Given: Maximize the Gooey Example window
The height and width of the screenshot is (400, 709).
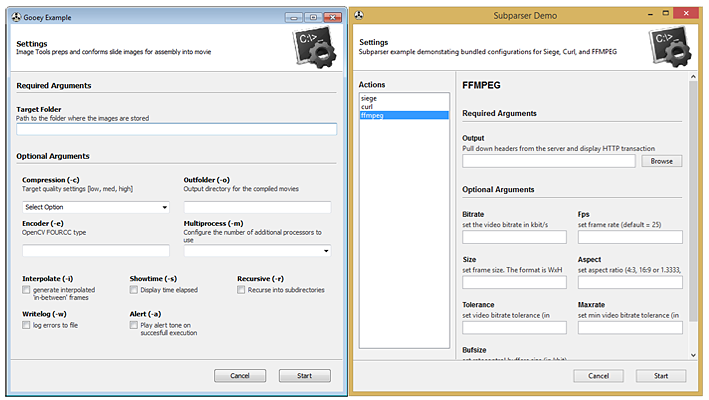Looking at the screenshot, I should tap(313, 17).
